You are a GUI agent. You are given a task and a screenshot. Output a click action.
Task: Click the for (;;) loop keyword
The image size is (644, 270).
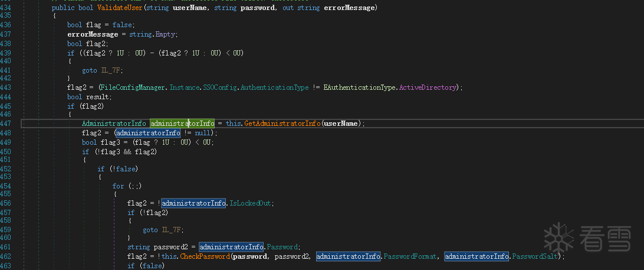pyautogui.click(x=118, y=186)
